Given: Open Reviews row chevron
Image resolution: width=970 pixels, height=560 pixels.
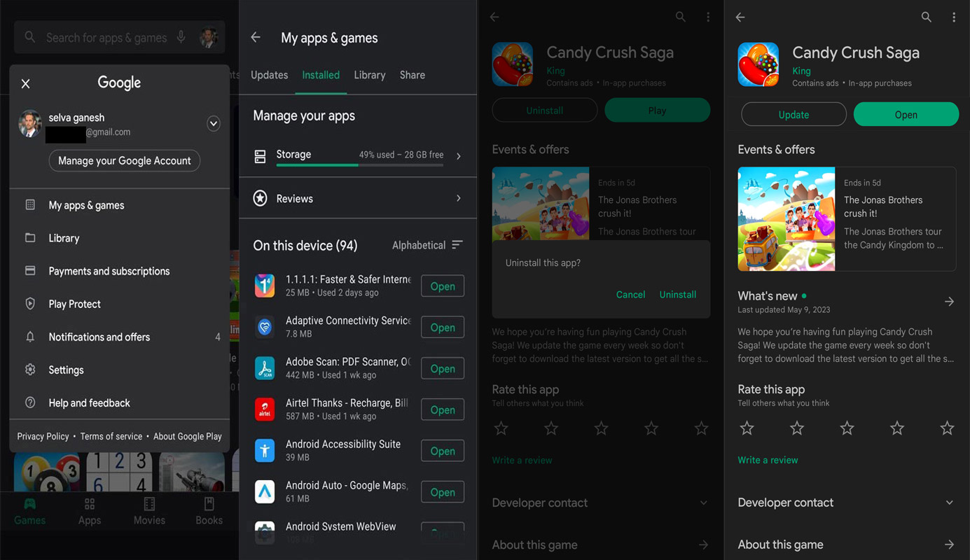Looking at the screenshot, I should 459,199.
